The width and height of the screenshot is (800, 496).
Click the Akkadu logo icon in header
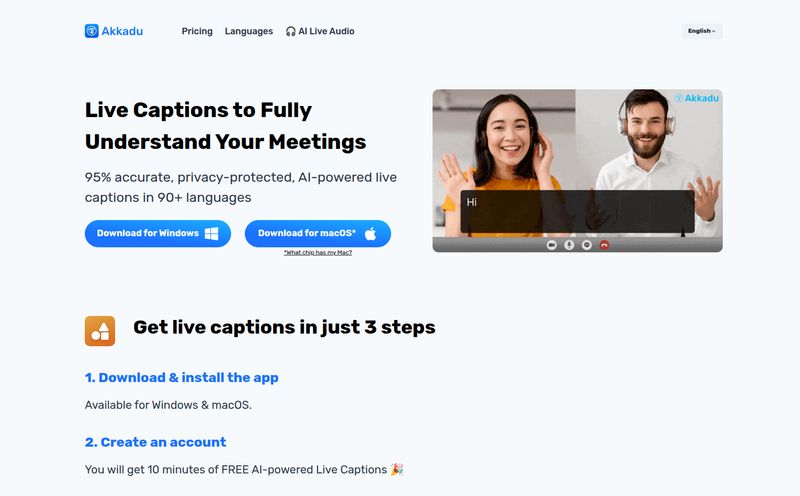point(91,31)
